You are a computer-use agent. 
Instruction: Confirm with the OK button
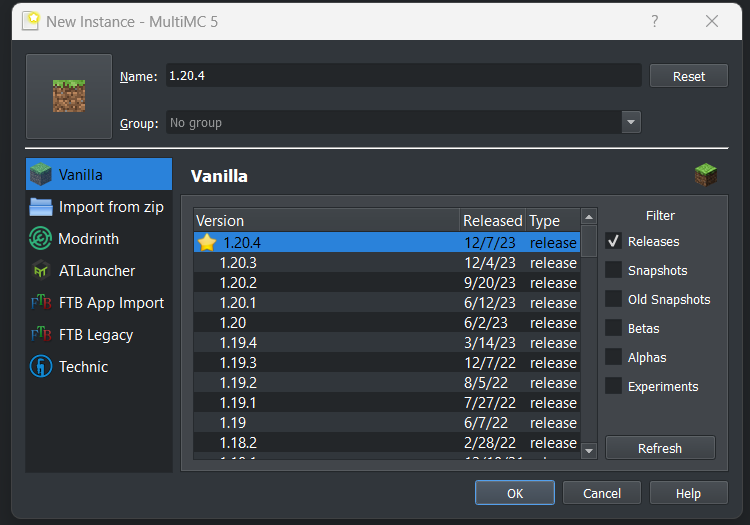(x=515, y=493)
